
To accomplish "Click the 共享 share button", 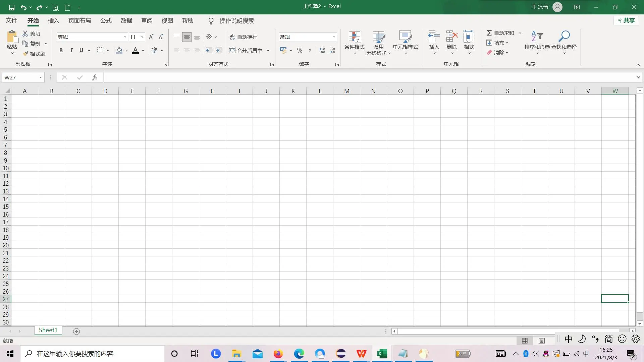I will (x=626, y=21).
